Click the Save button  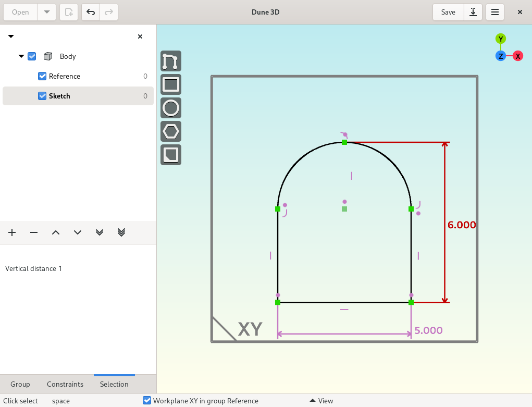pyautogui.click(x=448, y=12)
